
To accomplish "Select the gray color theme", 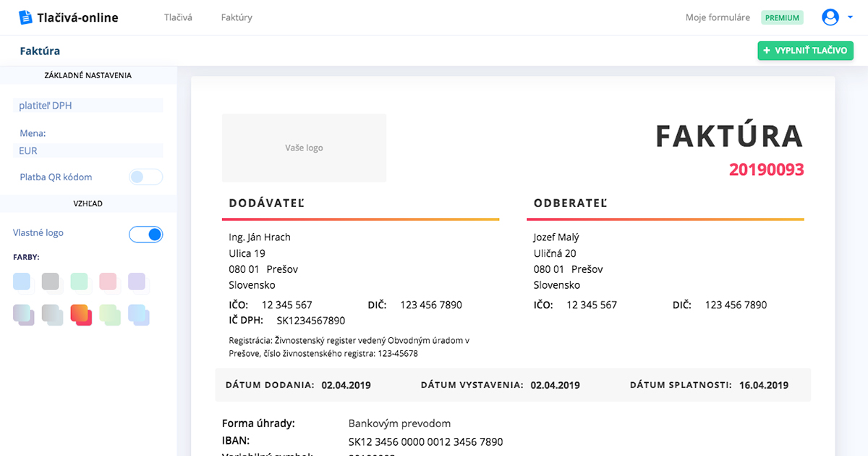I will click(50, 282).
